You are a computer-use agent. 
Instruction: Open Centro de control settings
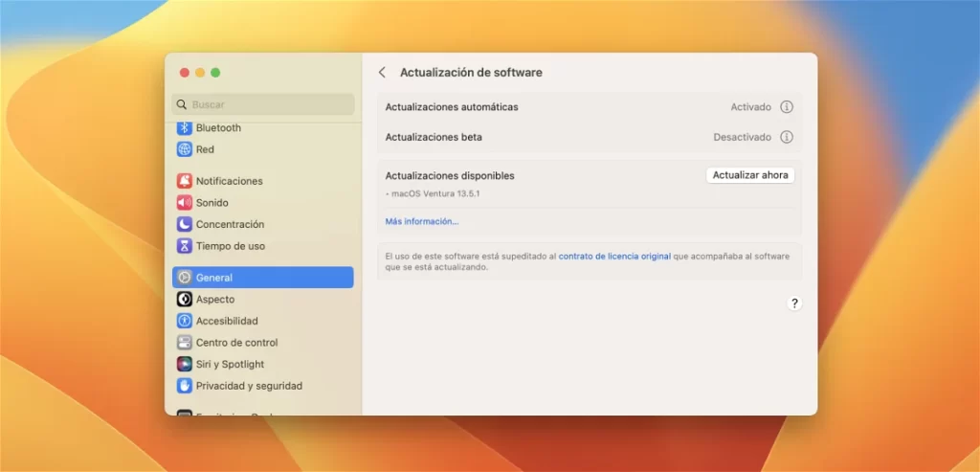(x=263, y=342)
